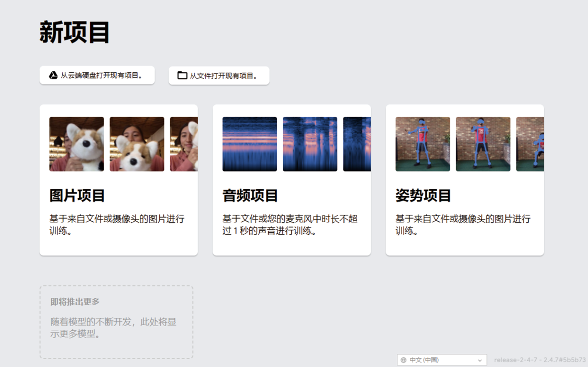Screen dimensions: 588x367
Task: Click first corgi plush image thumbnail
Action: pos(76,144)
